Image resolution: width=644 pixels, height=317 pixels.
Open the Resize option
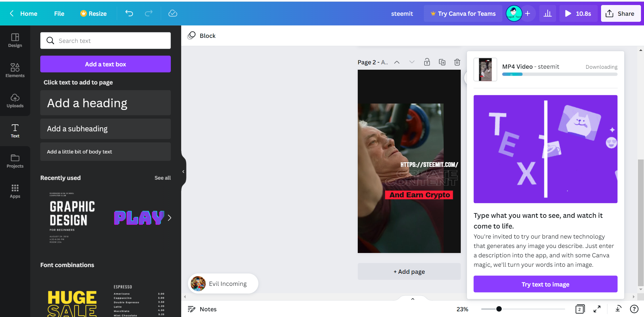coord(94,14)
